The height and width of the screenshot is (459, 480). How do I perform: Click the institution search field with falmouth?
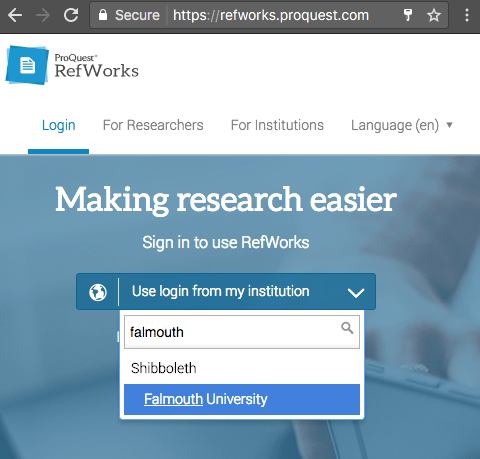pyautogui.click(x=242, y=332)
